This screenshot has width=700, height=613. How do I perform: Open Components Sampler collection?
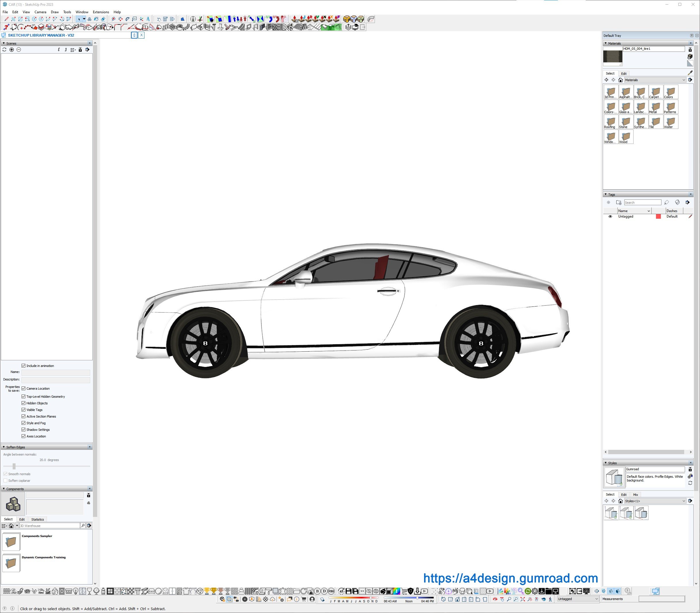[x=11, y=542]
